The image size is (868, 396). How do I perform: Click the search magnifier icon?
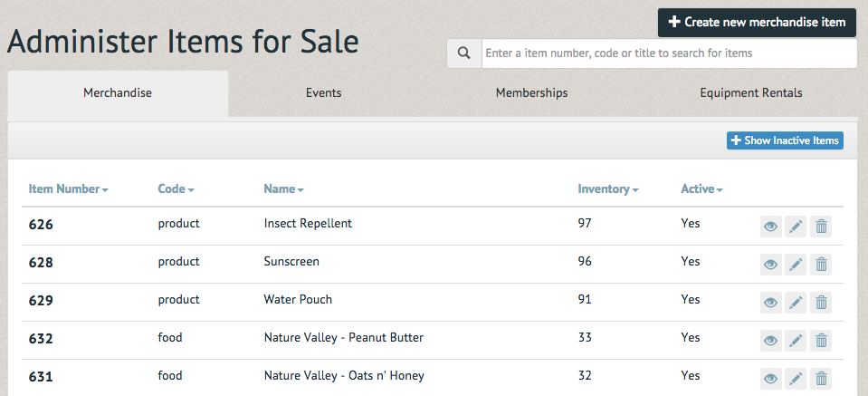pos(464,53)
